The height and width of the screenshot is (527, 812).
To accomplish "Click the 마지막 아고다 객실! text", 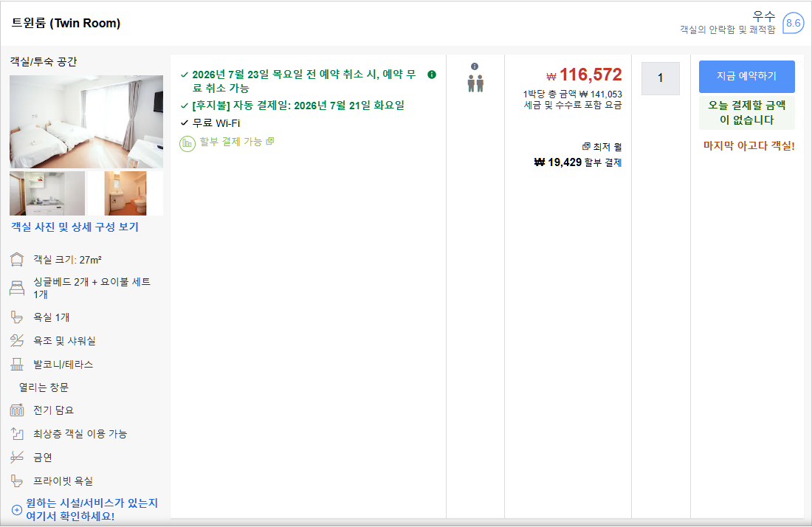I will (749, 145).
